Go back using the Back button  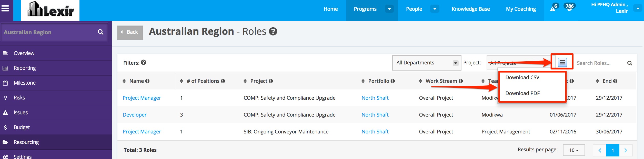click(x=130, y=32)
